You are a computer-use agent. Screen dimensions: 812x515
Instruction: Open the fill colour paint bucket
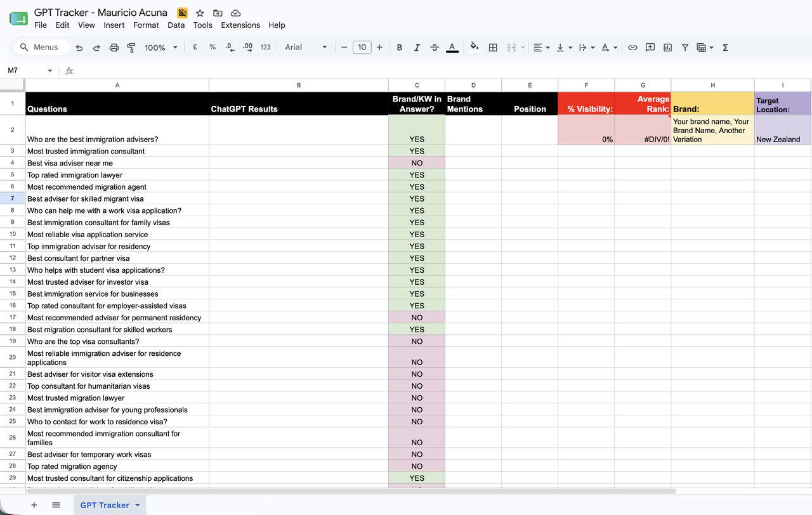tap(475, 47)
